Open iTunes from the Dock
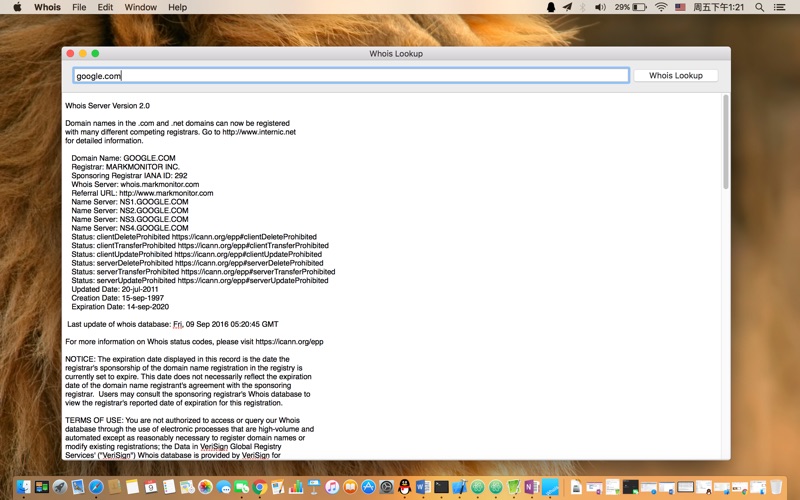Screen dimensions: 800x500 point(332,487)
